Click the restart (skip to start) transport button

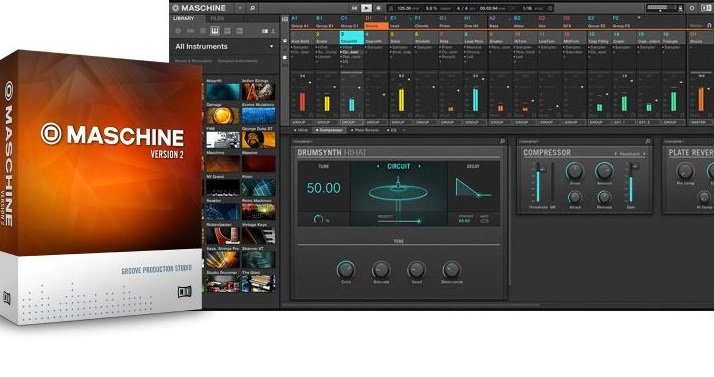click(x=354, y=8)
